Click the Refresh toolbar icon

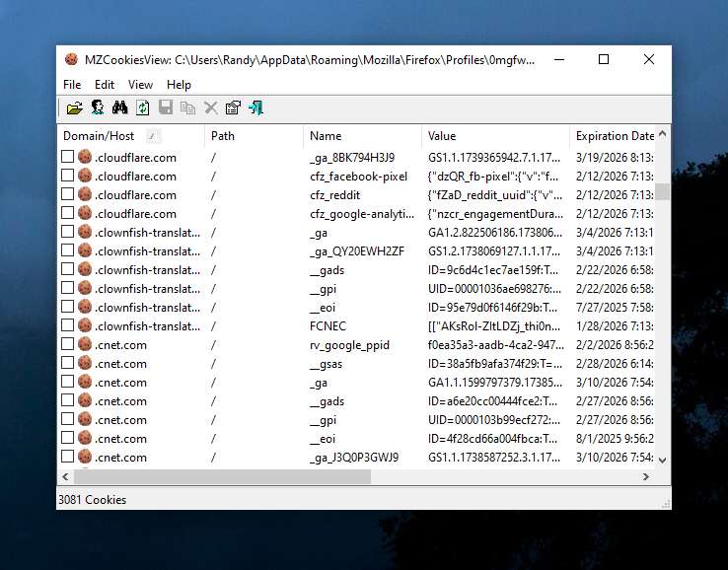(142, 107)
